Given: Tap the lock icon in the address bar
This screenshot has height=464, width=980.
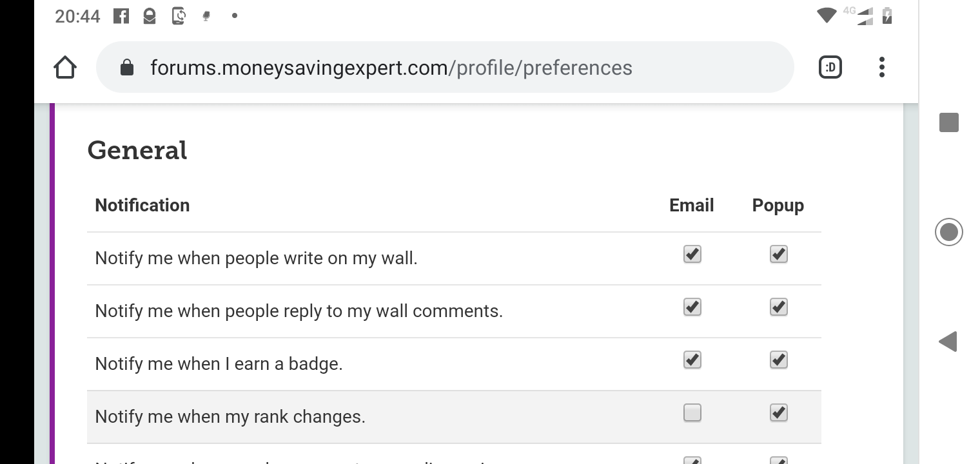Looking at the screenshot, I should 127,68.
